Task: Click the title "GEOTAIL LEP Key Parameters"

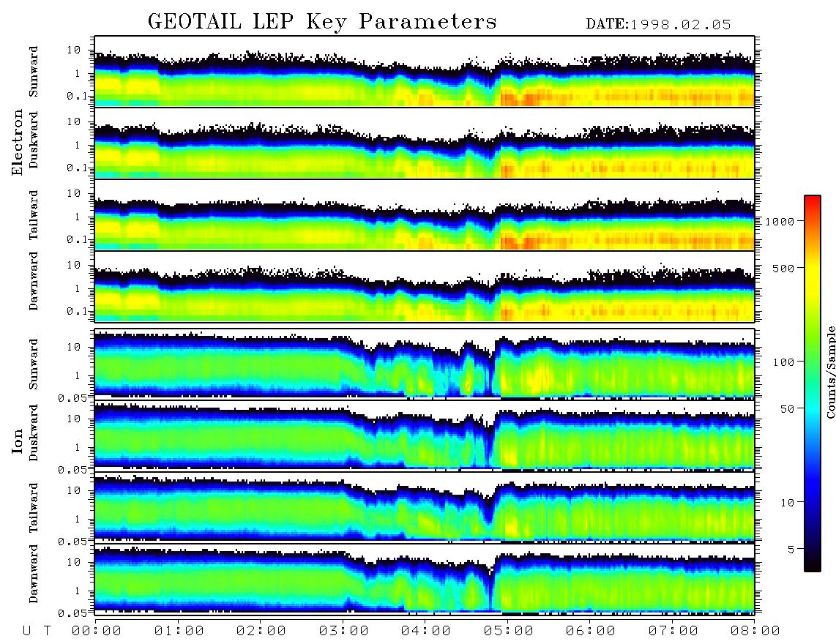Action: 322,22
